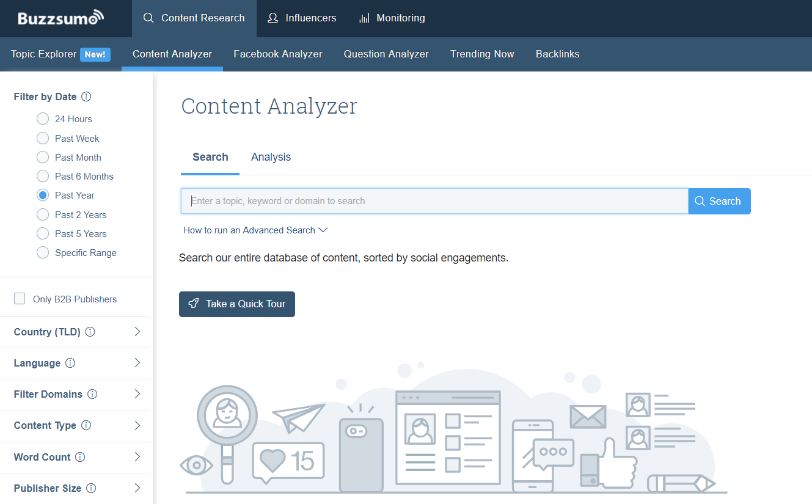Click the Content Analyzer page heading

pyautogui.click(x=269, y=106)
